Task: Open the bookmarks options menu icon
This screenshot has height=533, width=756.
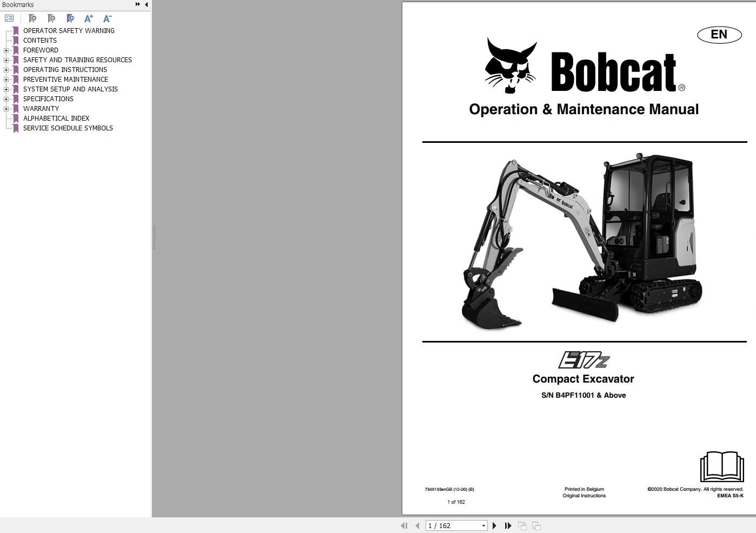Action: pos(9,18)
